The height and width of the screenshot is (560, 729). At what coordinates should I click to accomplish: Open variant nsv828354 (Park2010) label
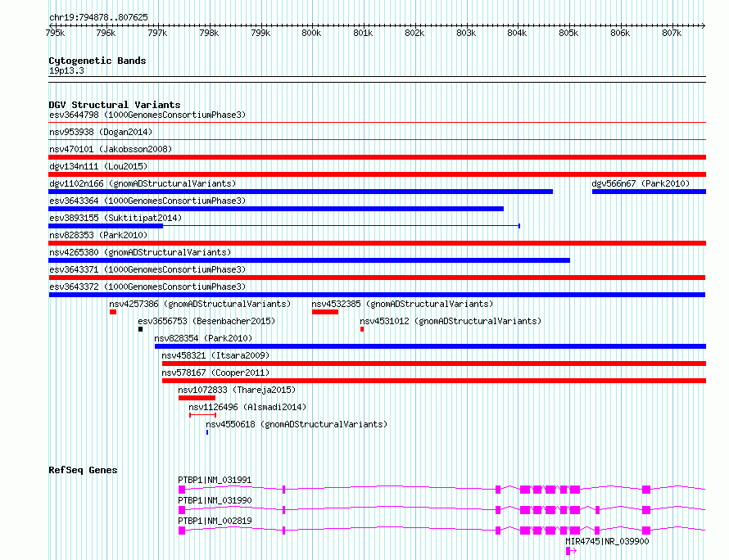click(x=203, y=338)
